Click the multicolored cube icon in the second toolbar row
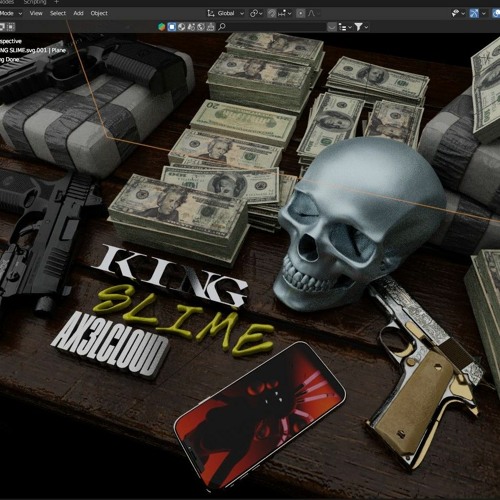 [162, 27]
